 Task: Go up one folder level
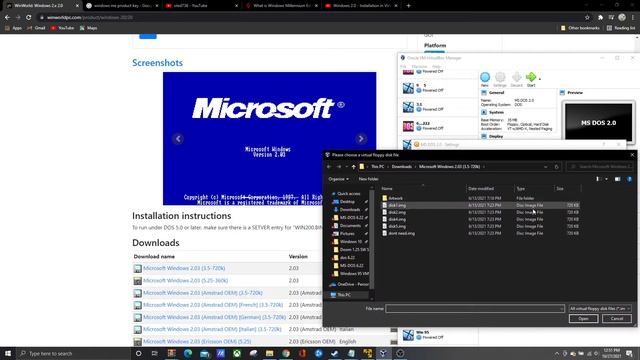(353, 167)
